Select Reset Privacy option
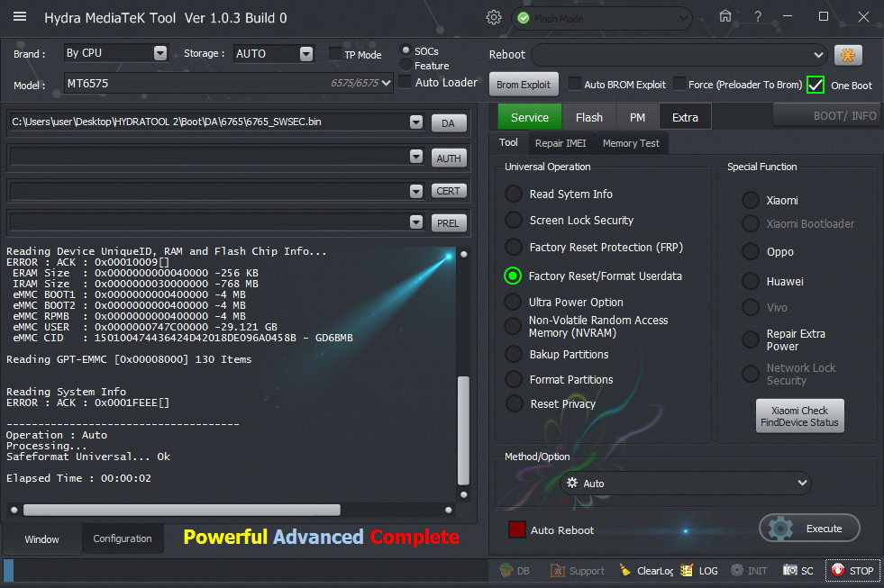This screenshot has height=588, width=884. coord(514,403)
